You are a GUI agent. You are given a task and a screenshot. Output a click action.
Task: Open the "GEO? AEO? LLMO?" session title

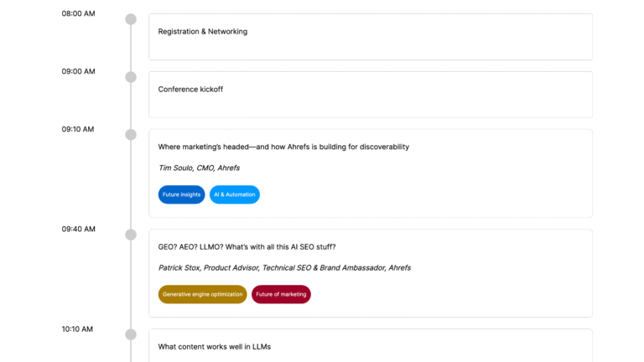click(x=247, y=246)
